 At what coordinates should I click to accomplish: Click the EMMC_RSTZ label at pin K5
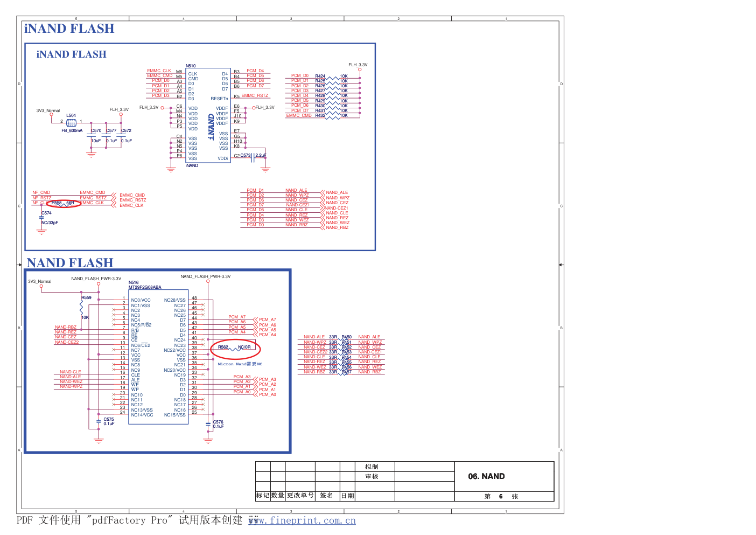click(254, 95)
